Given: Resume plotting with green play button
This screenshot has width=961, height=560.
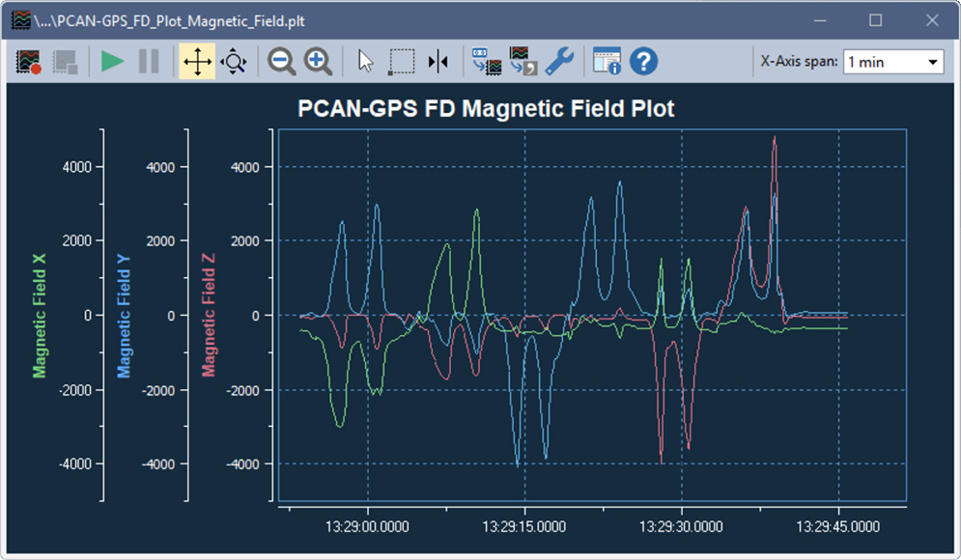Looking at the screenshot, I should (x=112, y=61).
